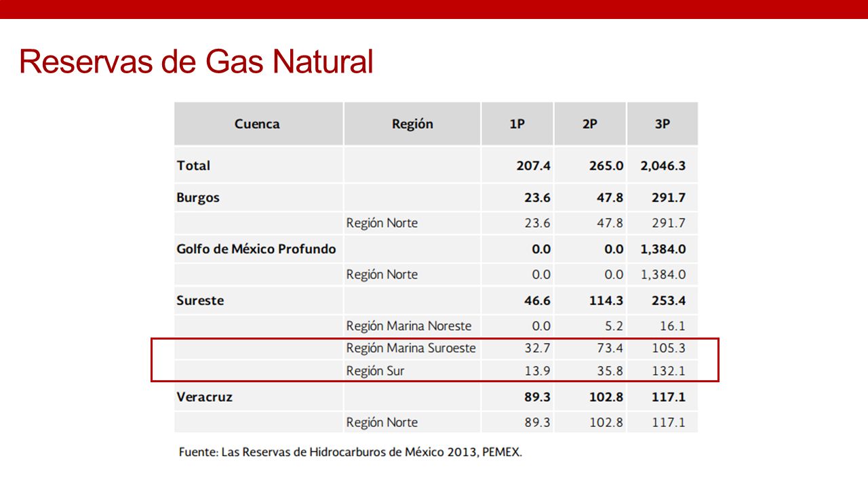Select the Burgos basin label
Viewport: 868px width, 488px height.
(198, 198)
